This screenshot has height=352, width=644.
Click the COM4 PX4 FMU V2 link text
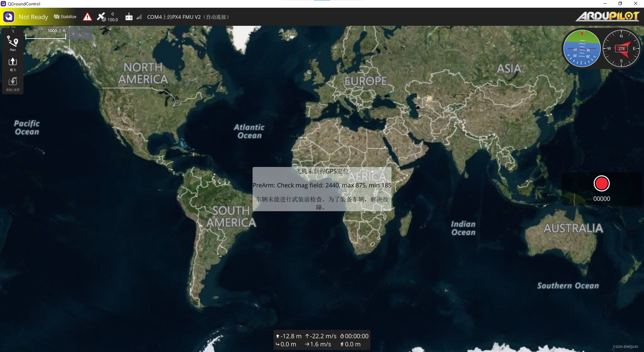188,17
